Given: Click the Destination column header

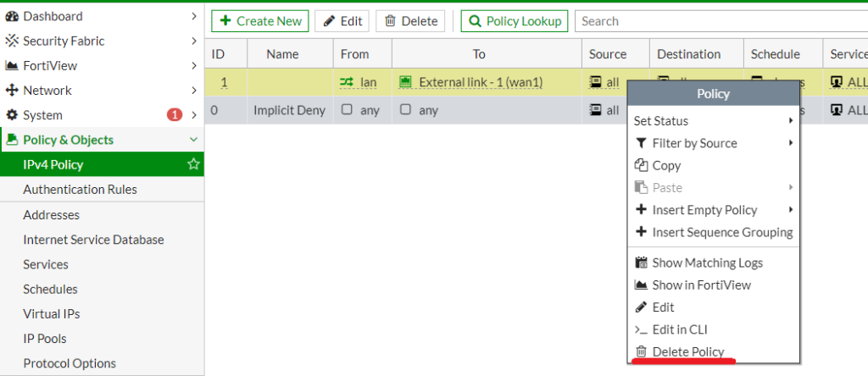Looking at the screenshot, I should [x=697, y=54].
